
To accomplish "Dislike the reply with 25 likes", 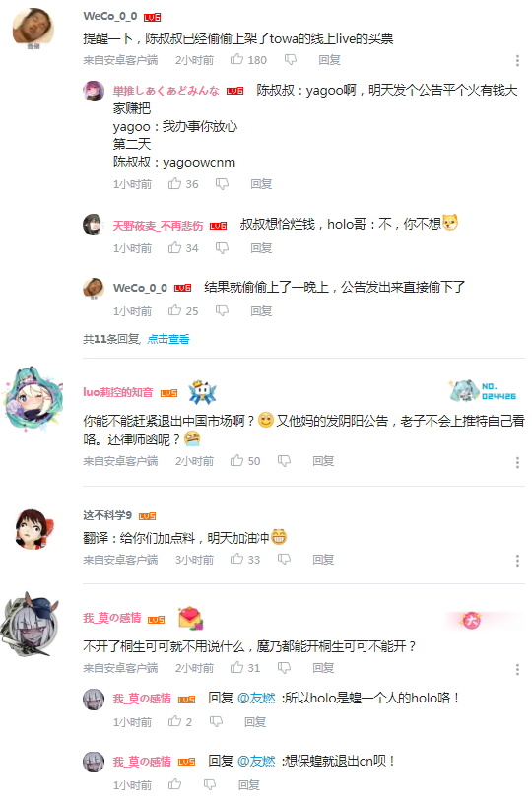I will tap(222, 311).
